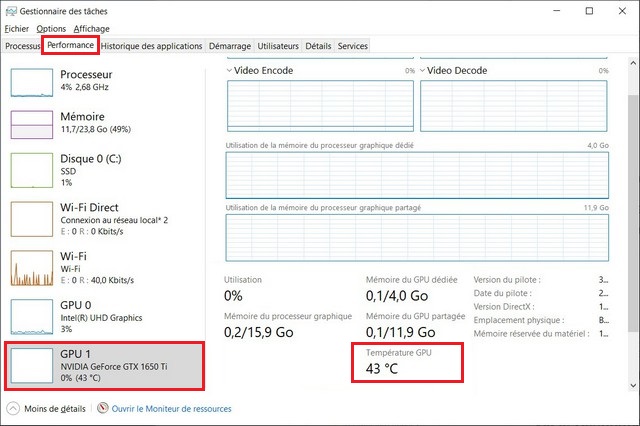
Task: Select the Wi-Fi network activity graph
Action: [x=32, y=267]
